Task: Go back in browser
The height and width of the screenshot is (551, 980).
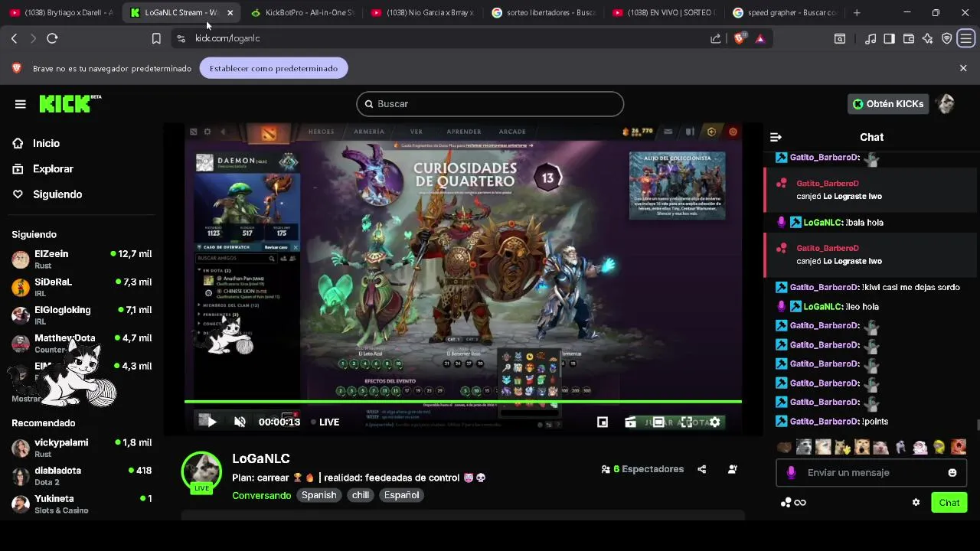Action: pyautogui.click(x=14, y=38)
